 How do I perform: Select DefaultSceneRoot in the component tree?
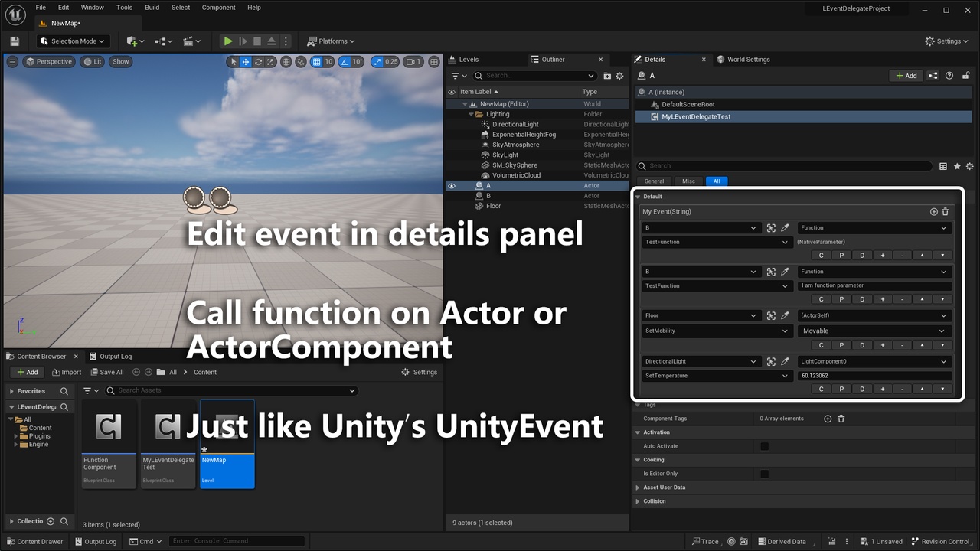(688, 104)
